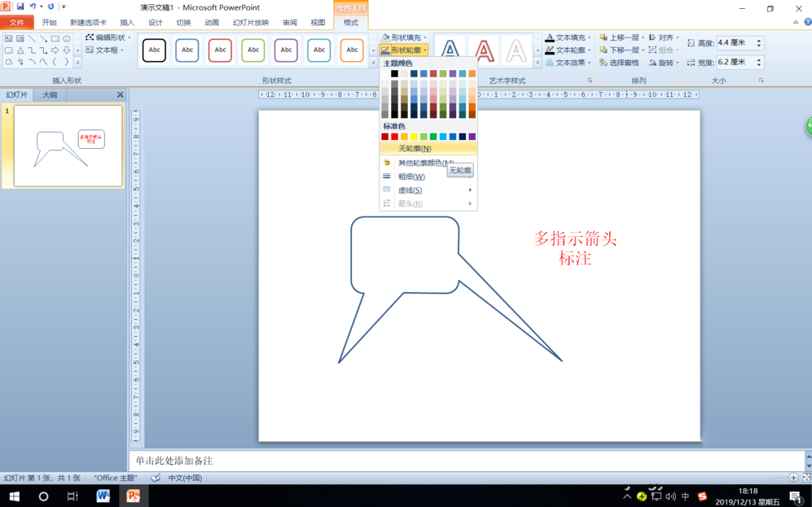Switch to the 插入 ribbon tab
Viewport: 812px width, 507px height.
pos(129,22)
